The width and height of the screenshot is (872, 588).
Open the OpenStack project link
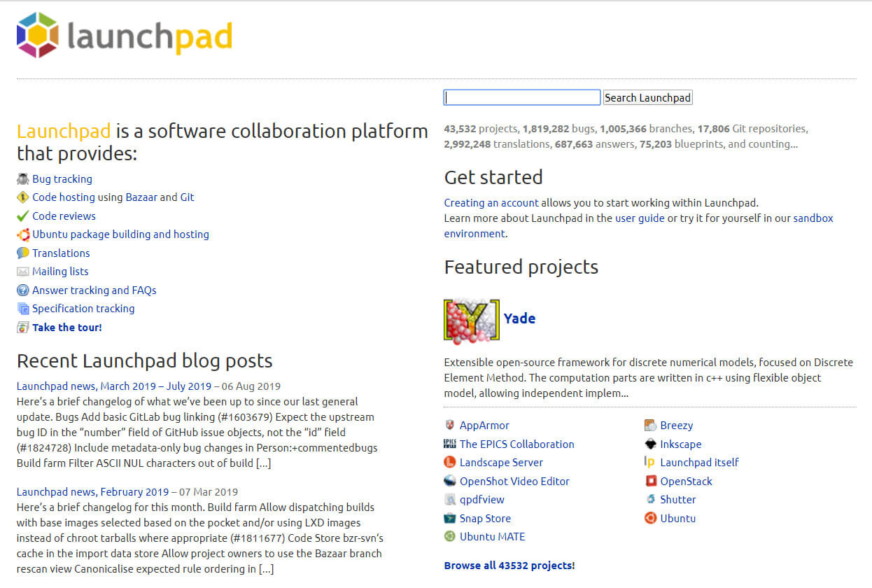coord(687,482)
